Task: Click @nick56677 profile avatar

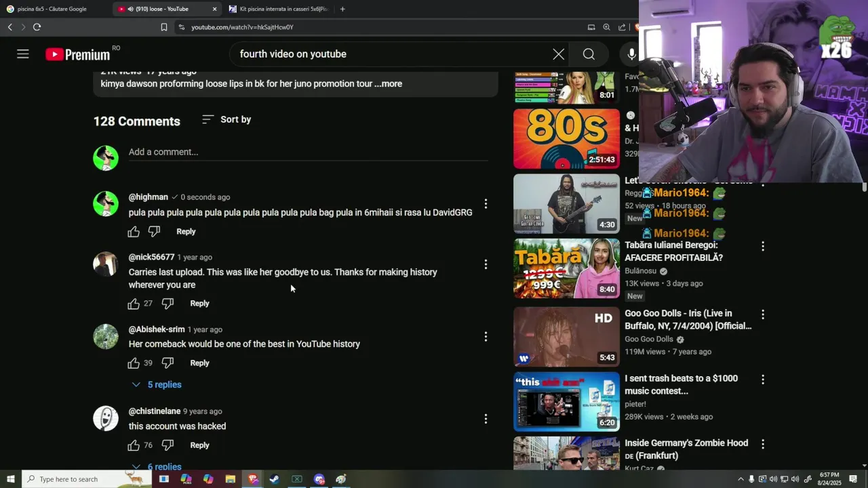Action: (x=106, y=264)
